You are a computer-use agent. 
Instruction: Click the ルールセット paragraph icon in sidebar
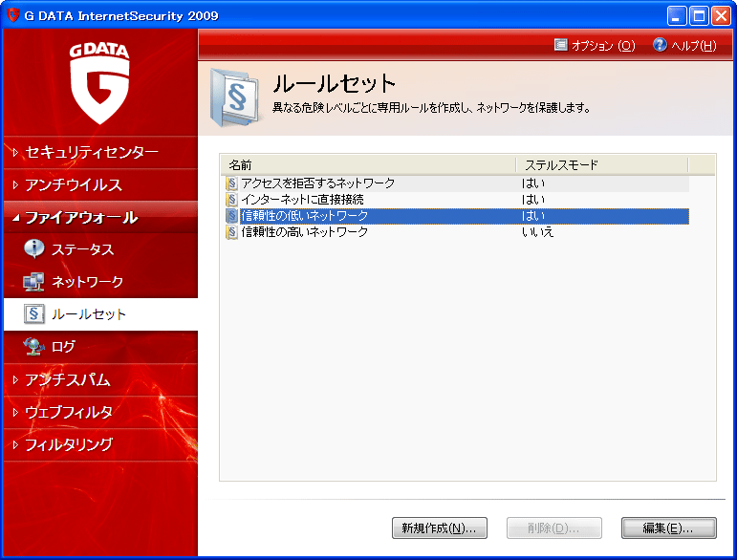tap(34, 314)
